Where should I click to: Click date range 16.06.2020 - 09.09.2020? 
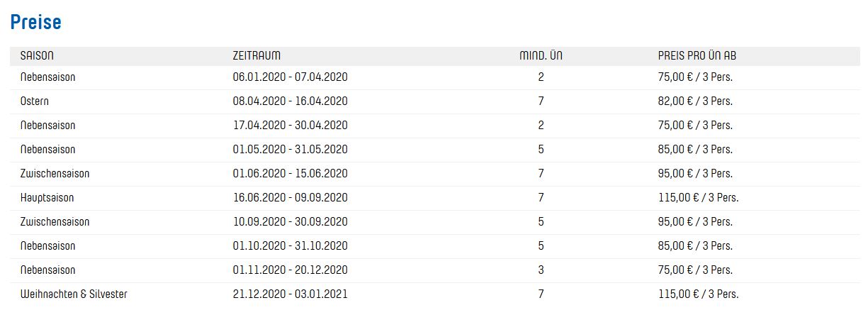[290, 198]
